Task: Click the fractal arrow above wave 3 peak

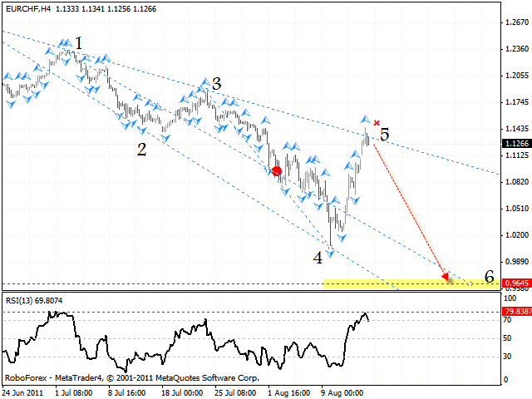Action: [x=204, y=82]
